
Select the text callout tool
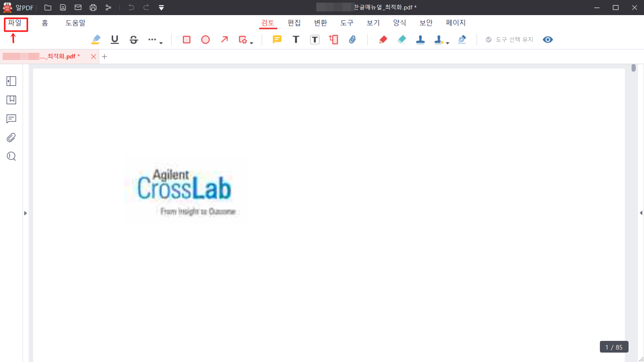pyautogui.click(x=334, y=40)
